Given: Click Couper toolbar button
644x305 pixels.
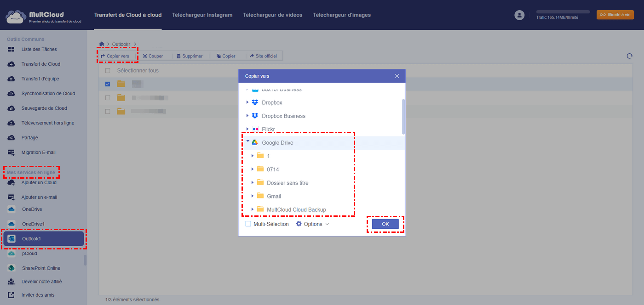Looking at the screenshot, I should pos(153,56).
